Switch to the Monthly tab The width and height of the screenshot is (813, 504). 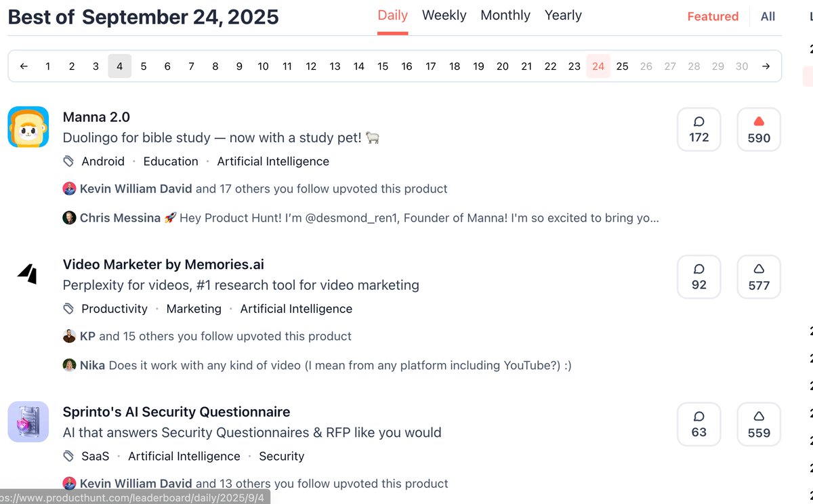coord(505,15)
